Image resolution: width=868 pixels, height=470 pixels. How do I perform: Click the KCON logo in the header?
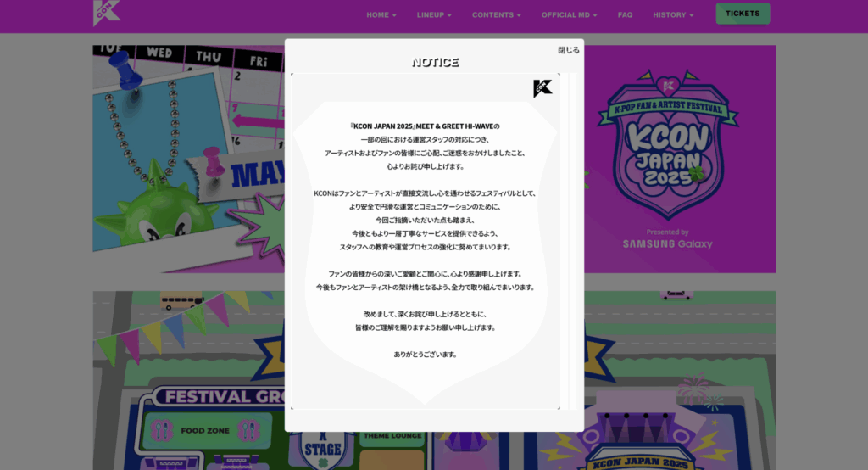(x=107, y=13)
